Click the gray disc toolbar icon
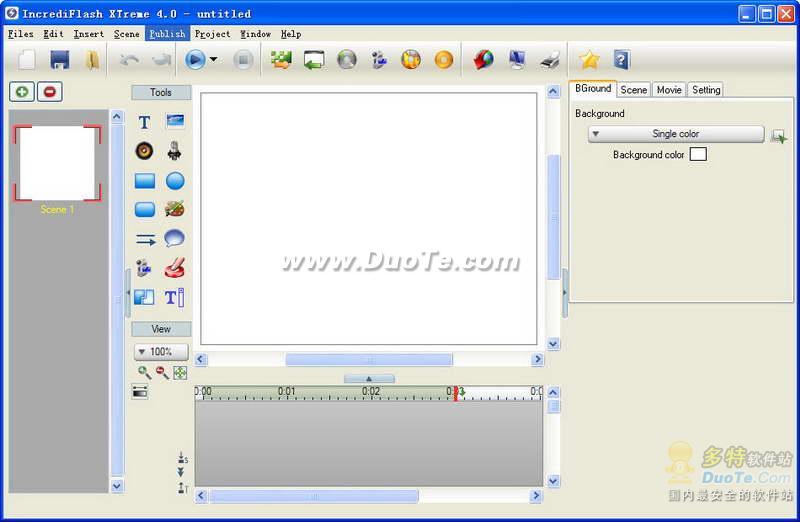This screenshot has width=800, height=522. click(x=347, y=60)
